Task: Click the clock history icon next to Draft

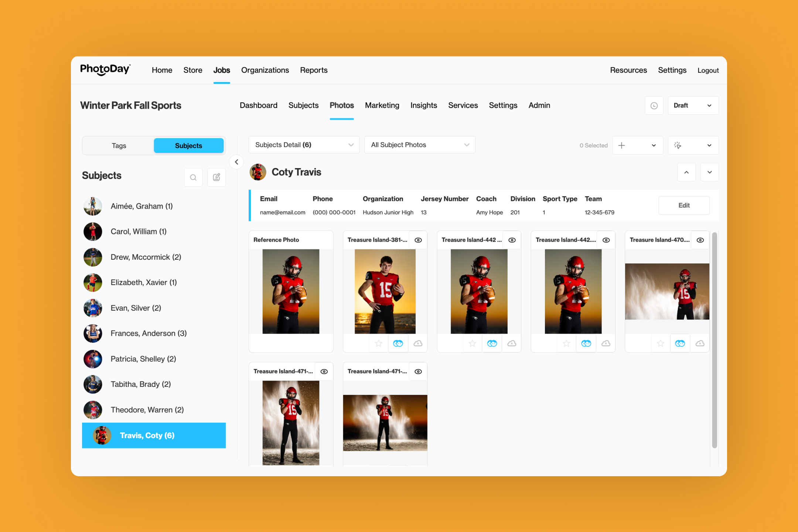Action: (x=654, y=106)
